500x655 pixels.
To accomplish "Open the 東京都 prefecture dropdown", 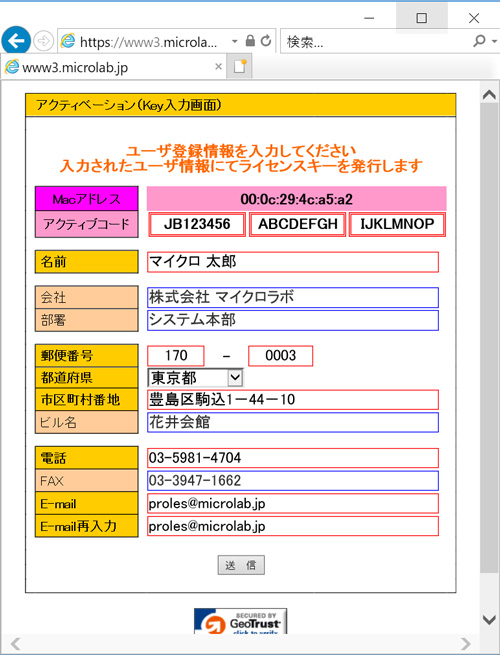I will click(195, 378).
